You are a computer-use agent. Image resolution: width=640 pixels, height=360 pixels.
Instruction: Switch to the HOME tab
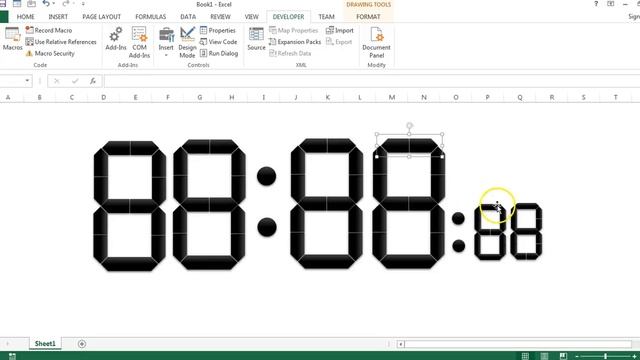(25, 17)
